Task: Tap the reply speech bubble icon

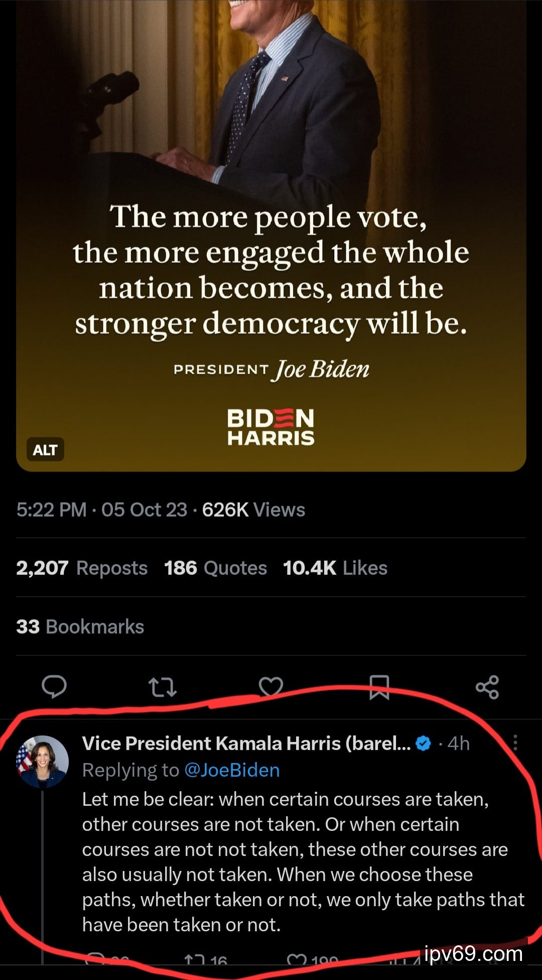Action: [x=54, y=687]
